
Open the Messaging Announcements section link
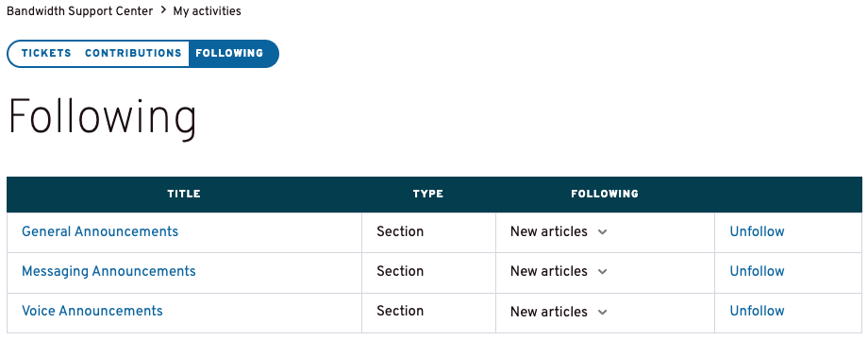[108, 271]
